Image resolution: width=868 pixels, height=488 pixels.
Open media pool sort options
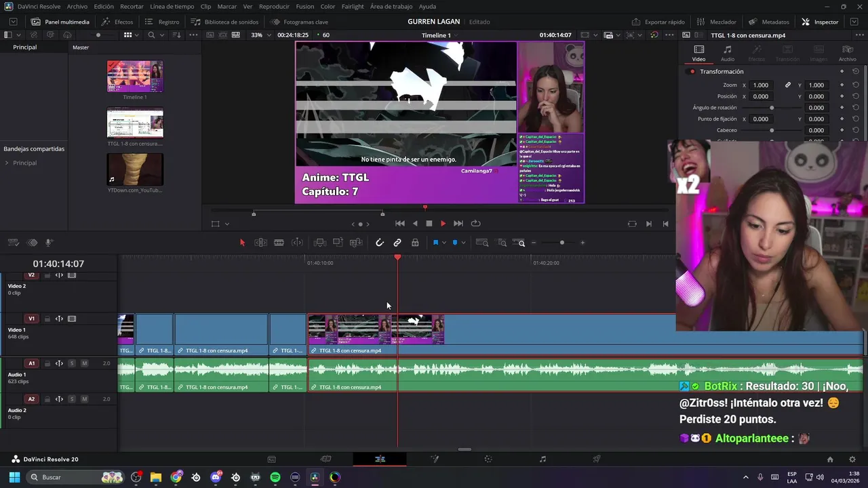[176, 35]
